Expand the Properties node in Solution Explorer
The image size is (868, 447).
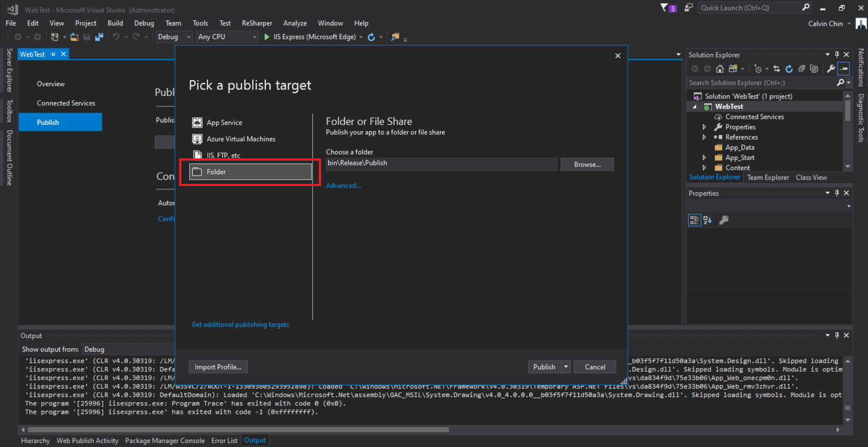click(704, 127)
